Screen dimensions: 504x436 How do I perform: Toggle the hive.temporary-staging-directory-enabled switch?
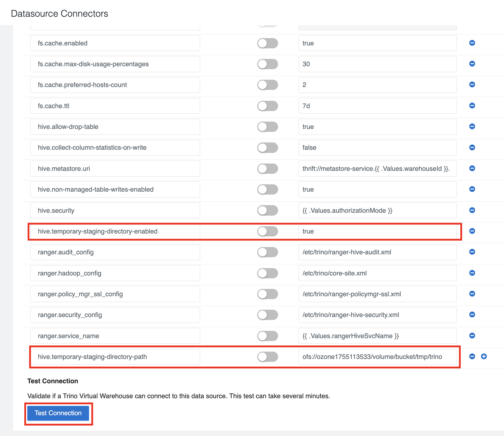(x=268, y=231)
